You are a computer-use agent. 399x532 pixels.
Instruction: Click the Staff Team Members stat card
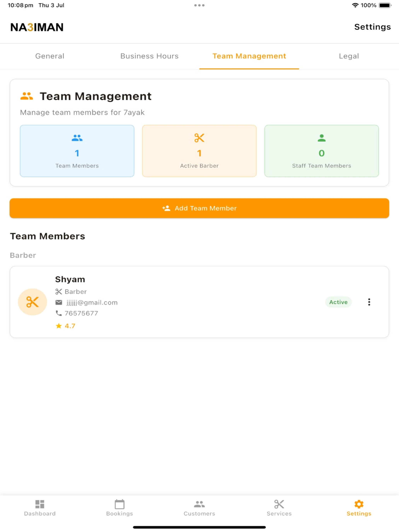tap(321, 151)
